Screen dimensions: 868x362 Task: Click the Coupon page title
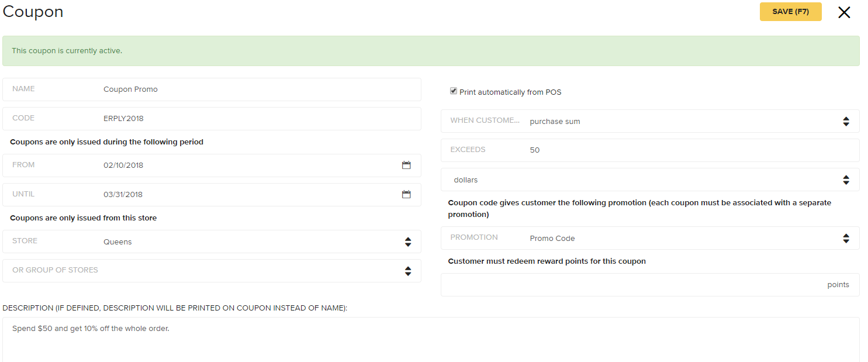click(33, 12)
